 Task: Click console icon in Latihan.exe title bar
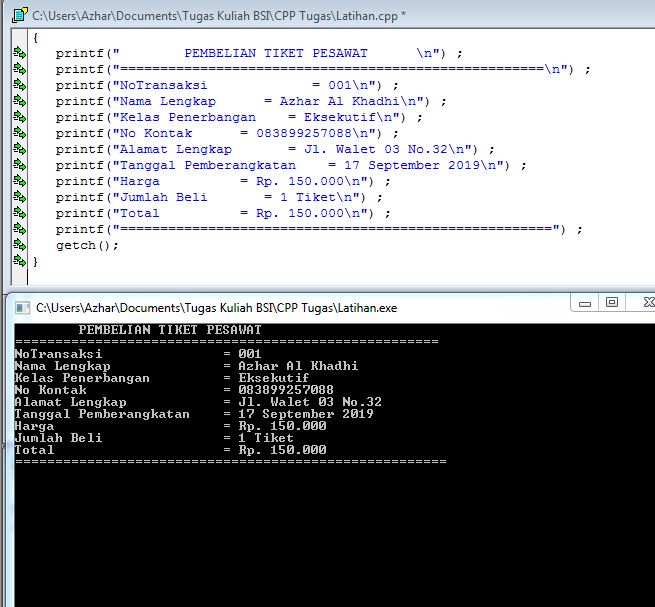click(23, 308)
